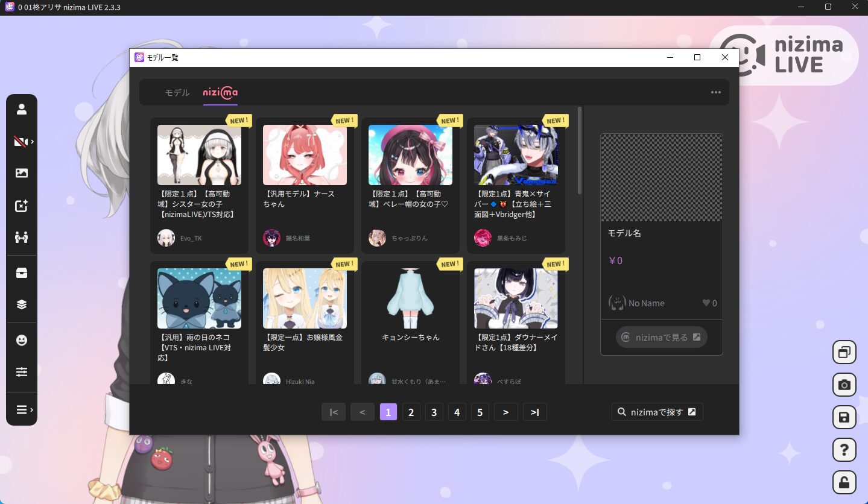
Task: Switch to the モデル tab
Action: pyautogui.click(x=177, y=93)
